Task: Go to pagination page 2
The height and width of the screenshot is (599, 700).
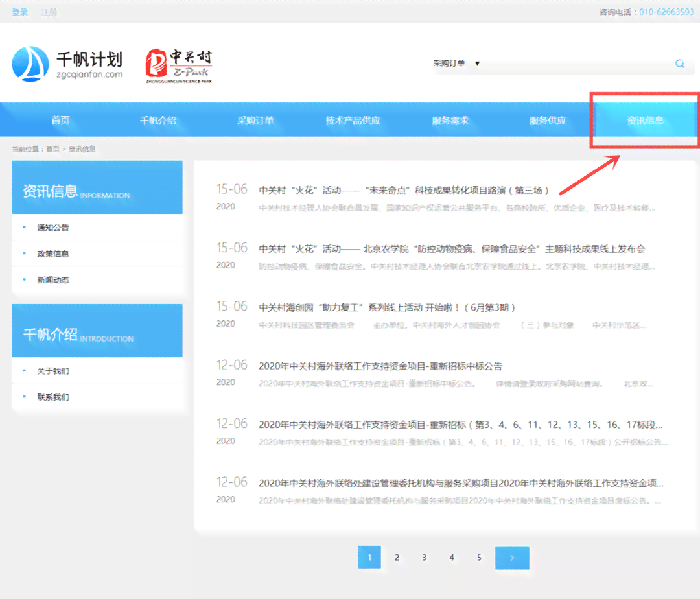Action: point(397,557)
